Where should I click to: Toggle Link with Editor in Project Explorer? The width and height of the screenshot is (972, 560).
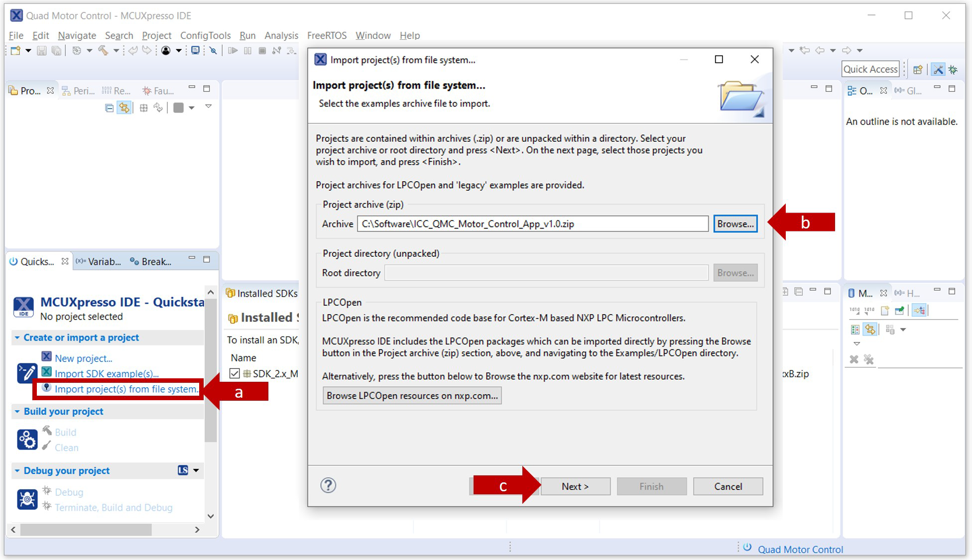(124, 108)
